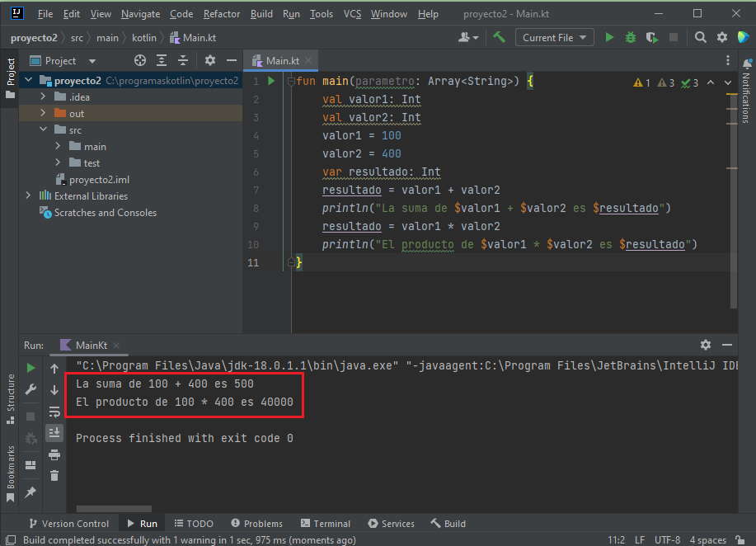Open run configuration wrench icon
The height and width of the screenshot is (546, 756).
point(31,389)
